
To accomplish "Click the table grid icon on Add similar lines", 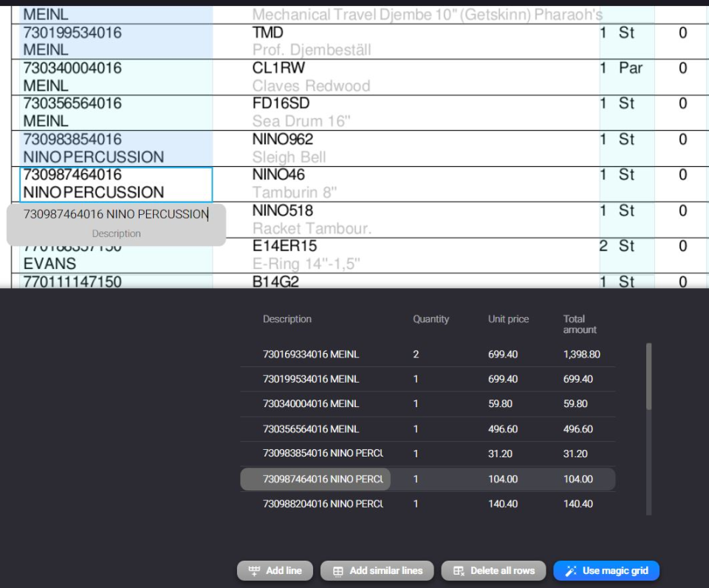I will pos(338,570).
